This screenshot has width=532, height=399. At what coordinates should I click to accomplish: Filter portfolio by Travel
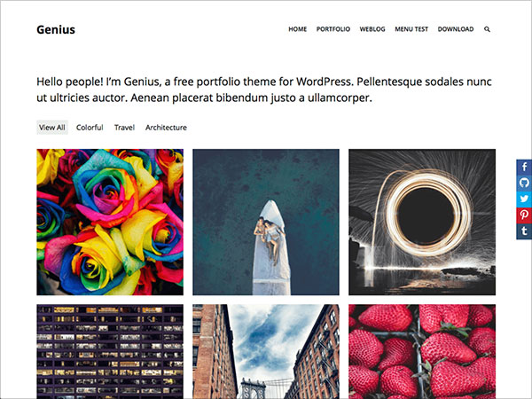[124, 127]
